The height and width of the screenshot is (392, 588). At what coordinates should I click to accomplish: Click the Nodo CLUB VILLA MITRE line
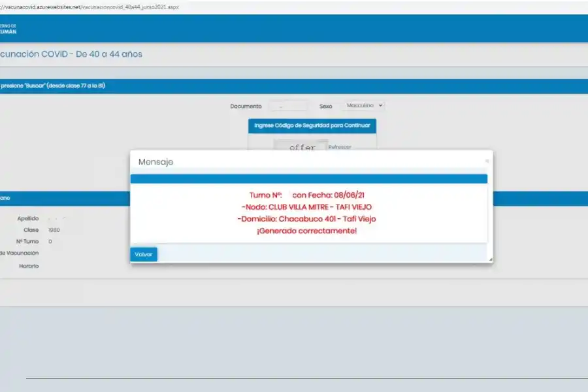pos(307,207)
